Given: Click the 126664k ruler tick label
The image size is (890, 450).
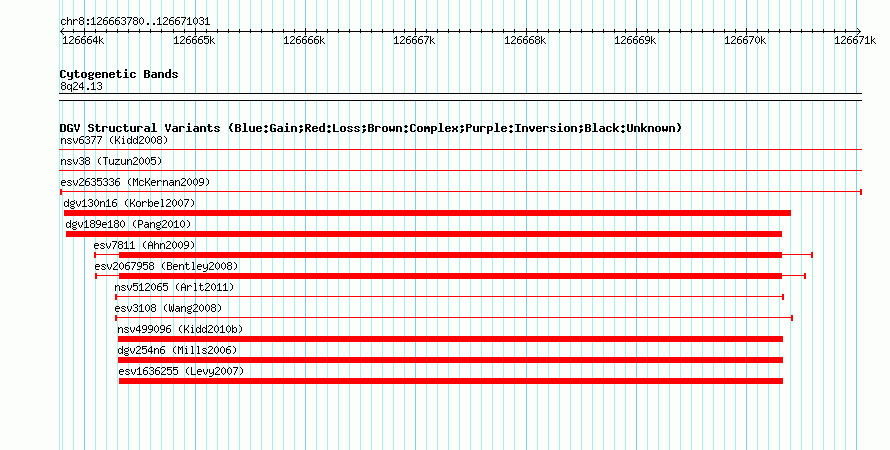Looking at the screenshot, I should [83, 40].
